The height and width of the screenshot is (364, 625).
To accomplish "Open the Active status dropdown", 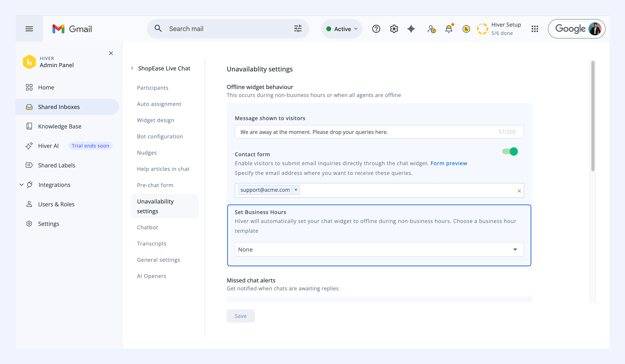I will (x=342, y=29).
